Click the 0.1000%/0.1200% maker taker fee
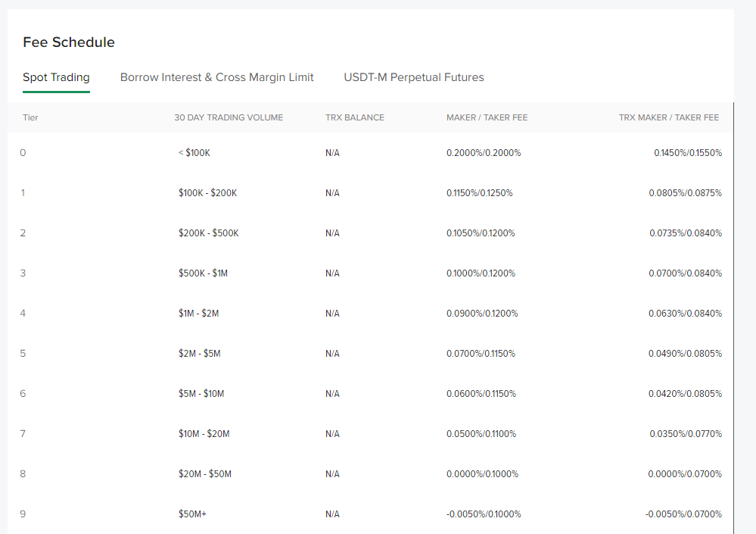 click(482, 273)
